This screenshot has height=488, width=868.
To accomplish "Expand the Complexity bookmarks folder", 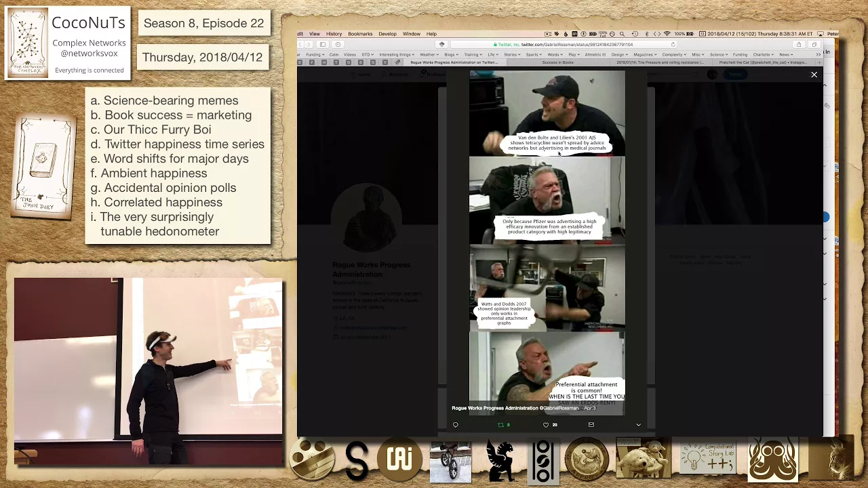I will point(674,55).
